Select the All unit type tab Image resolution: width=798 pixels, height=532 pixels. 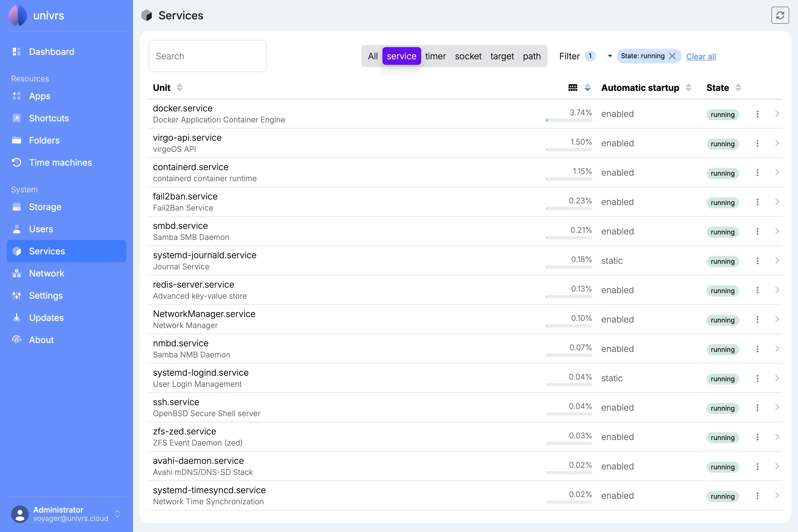(x=372, y=56)
